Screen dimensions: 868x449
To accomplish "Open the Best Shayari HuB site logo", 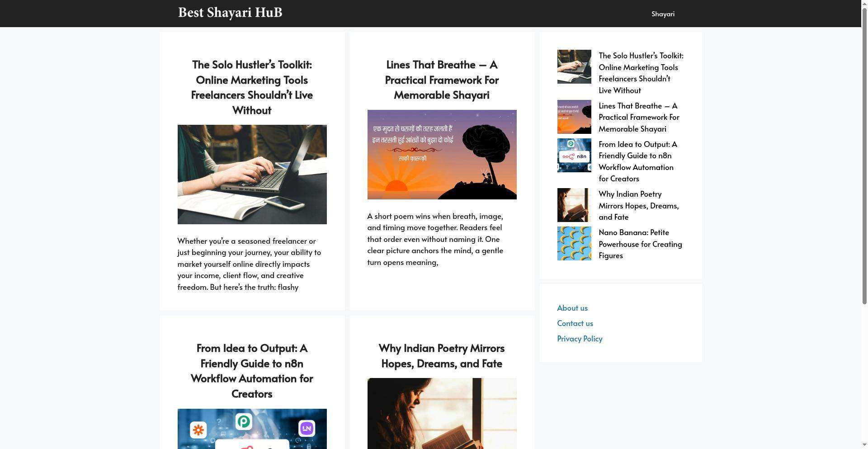I will coord(230,13).
